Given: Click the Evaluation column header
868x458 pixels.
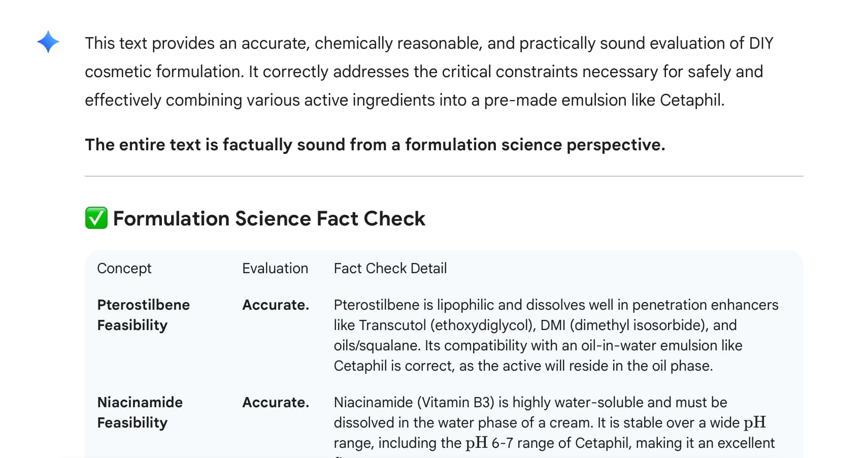Looking at the screenshot, I should (275, 268).
